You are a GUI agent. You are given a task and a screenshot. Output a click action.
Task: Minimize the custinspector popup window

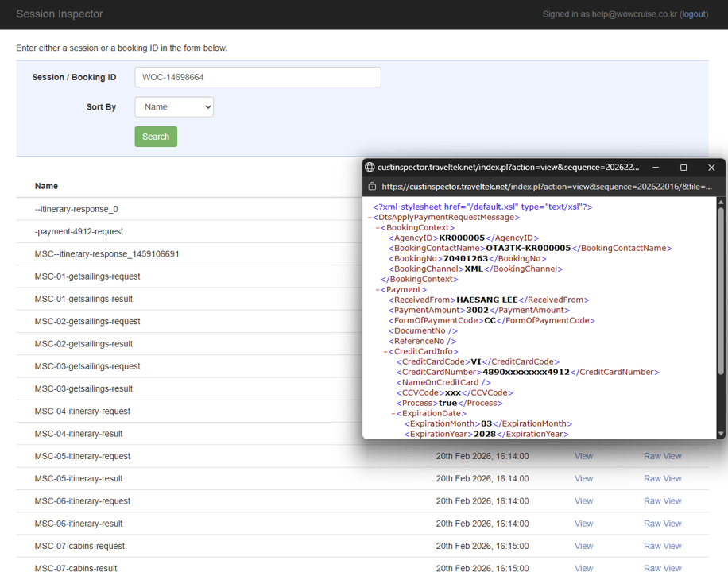click(x=656, y=168)
